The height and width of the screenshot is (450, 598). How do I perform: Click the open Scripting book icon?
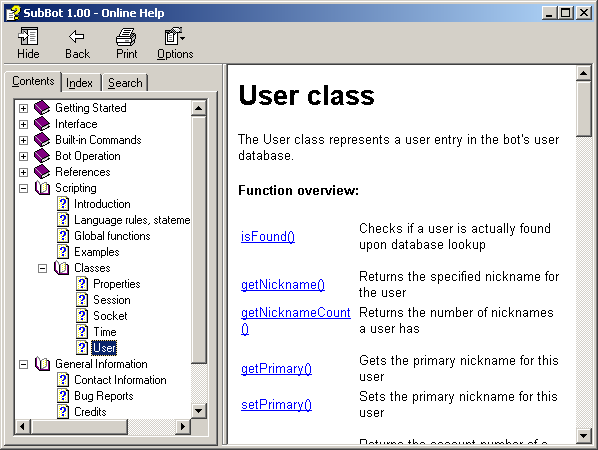pos(42,188)
